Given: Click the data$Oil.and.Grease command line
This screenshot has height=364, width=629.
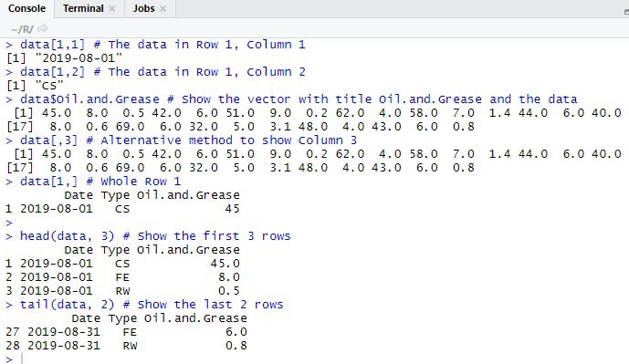Looking at the screenshot, I should pyautogui.click(x=291, y=99).
